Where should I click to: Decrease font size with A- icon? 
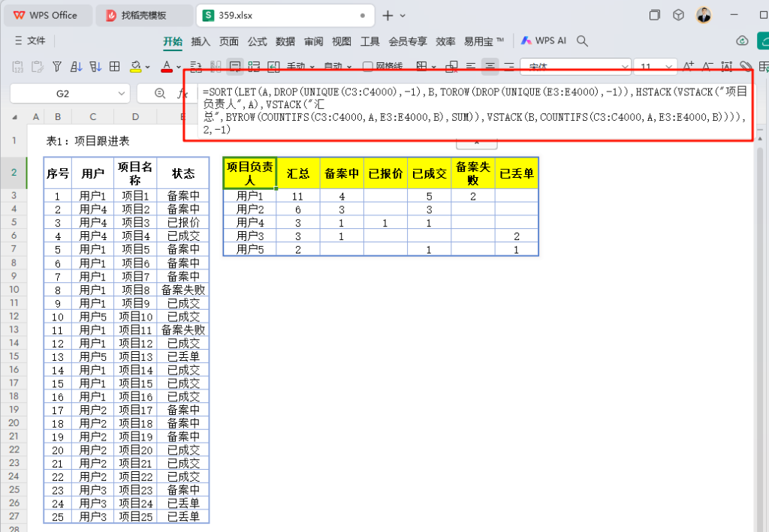(707, 66)
